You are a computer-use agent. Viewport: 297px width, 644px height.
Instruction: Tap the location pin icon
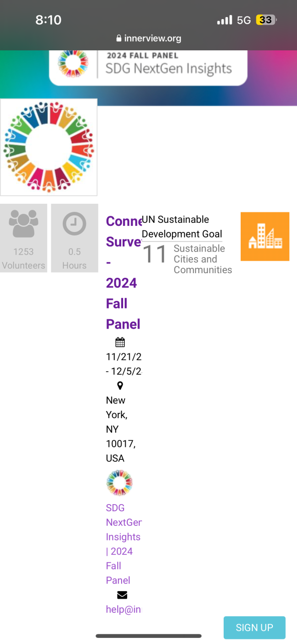click(120, 386)
